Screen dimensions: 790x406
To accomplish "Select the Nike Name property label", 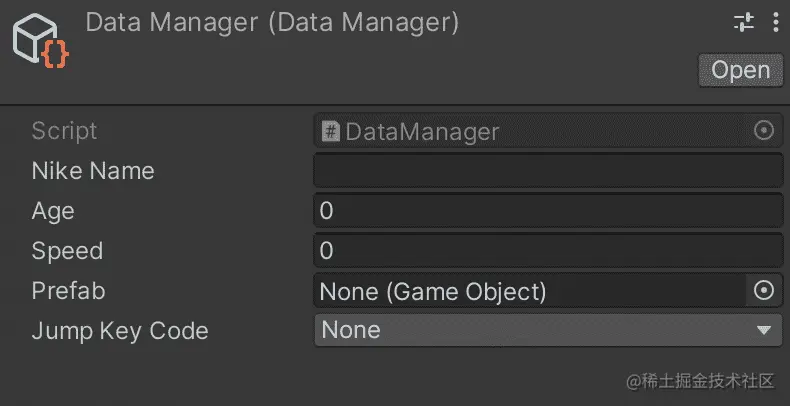I will [x=93, y=171].
